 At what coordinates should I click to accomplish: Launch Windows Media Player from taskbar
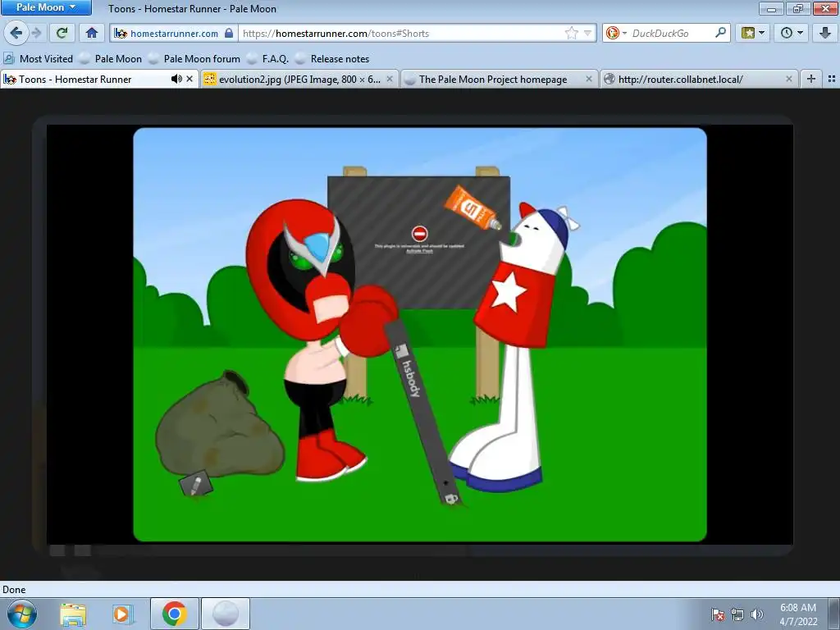pyautogui.click(x=123, y=614)
